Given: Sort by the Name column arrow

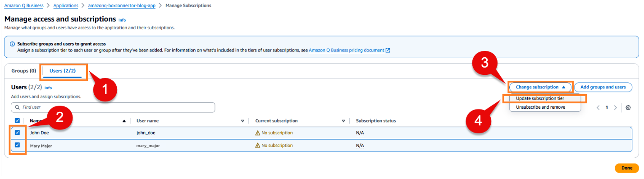Looking at the screenshot, I should [124, 121].
